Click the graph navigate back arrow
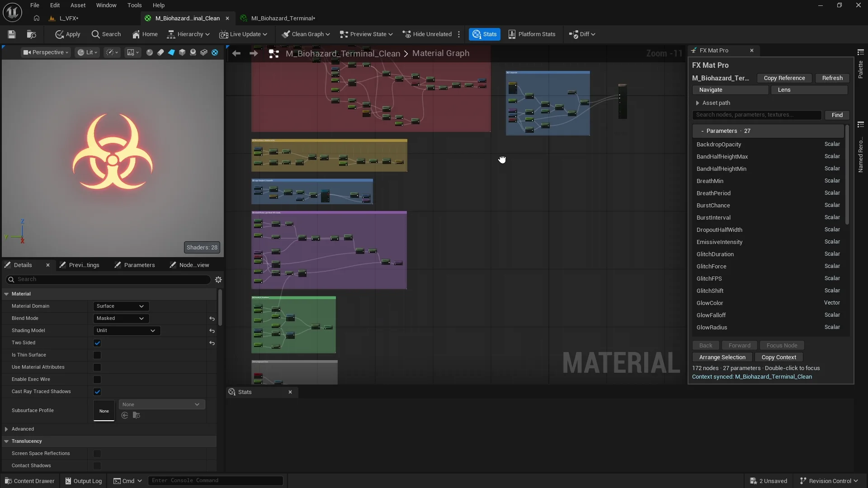The width and height of the screenshot is (868, 488). coord(236,53)
